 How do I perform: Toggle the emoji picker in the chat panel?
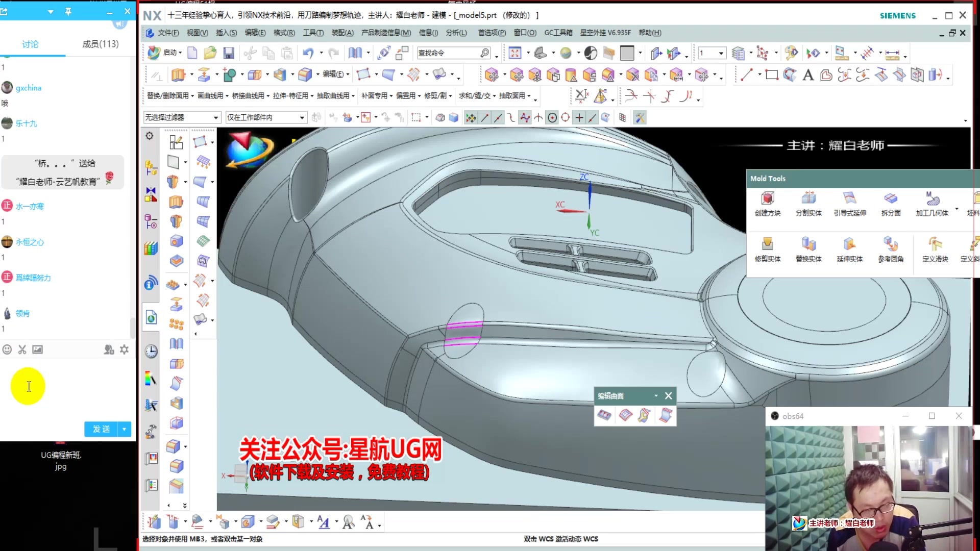point(7,349)
